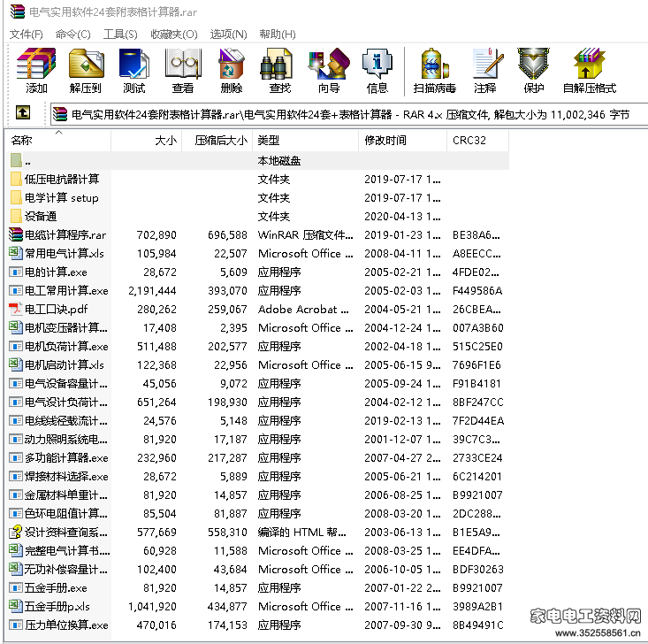Sort by 类型 column header
This screenshot has height=644, width=648.
pos(305,141)
